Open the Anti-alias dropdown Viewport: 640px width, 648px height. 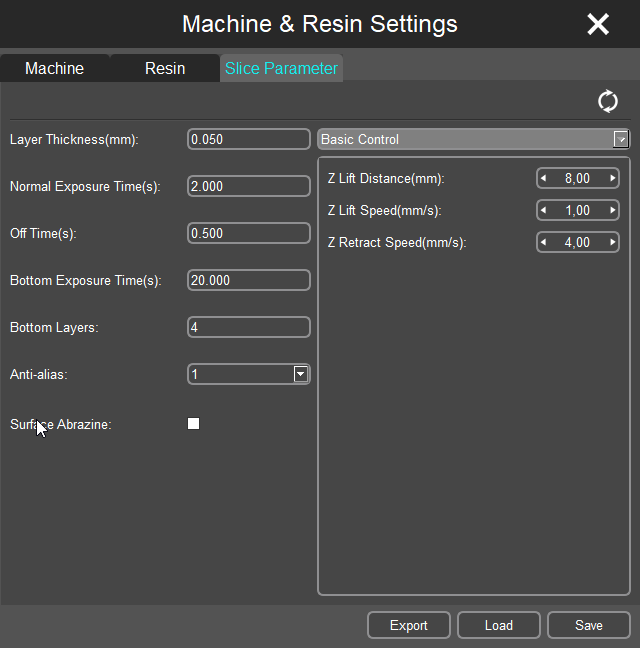coord(300,374)
